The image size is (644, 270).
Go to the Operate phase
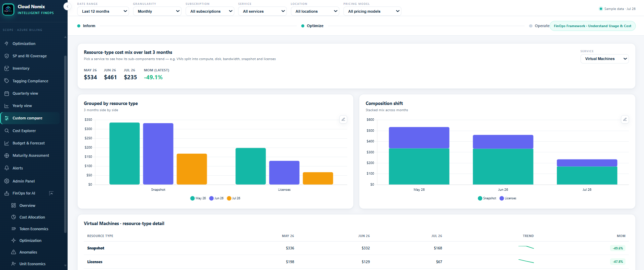click(539, 26)
